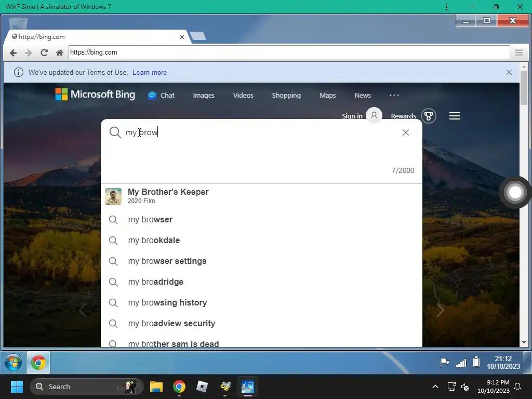Click the Win7 network signal icon

461,363
